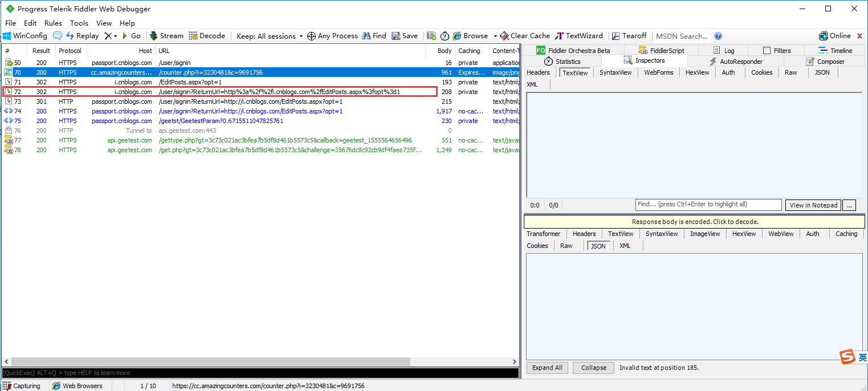Screen dimensions: 868x391
Task: Open Find with binoculars icon
Action: coord(374,36)
